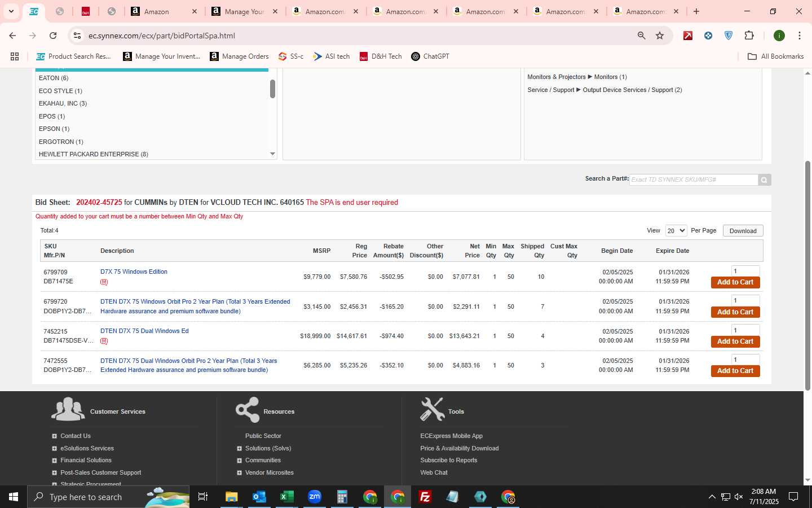Viewport: 812px width, 508px height.
Task: Open All Bookmarks folder
Action: 775,56
